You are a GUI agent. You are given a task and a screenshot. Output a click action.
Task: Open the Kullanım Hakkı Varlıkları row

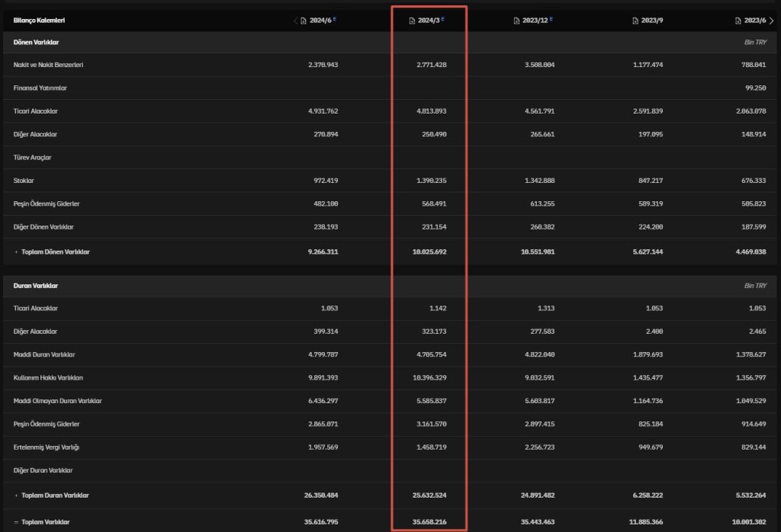click(x=48, y=378)
